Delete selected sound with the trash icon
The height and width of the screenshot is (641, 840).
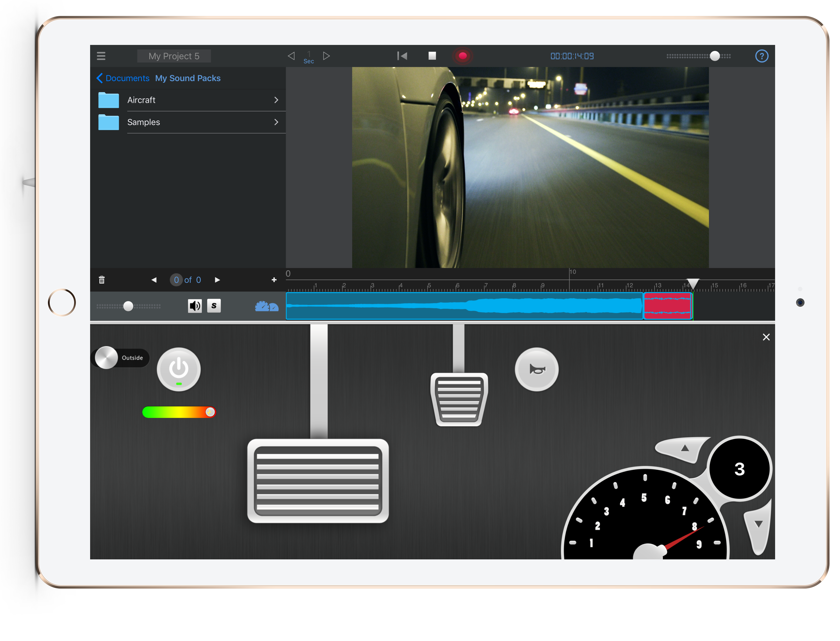(x=101, y=280)
